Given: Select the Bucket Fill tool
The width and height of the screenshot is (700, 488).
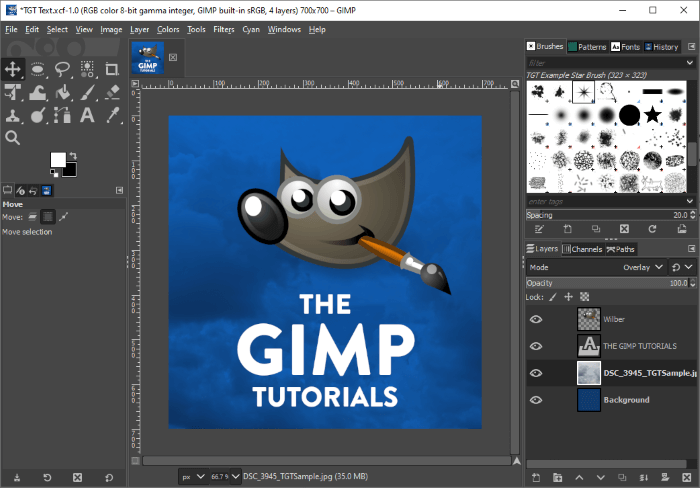Looking at the screenshot, I should 62,92.
